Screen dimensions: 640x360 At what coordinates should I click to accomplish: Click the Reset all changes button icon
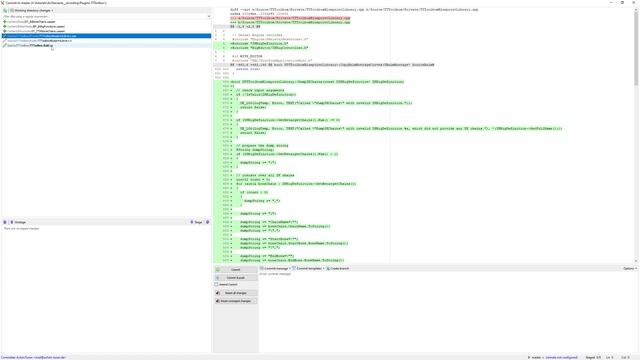pyautogui.click(x=218, y=293)
